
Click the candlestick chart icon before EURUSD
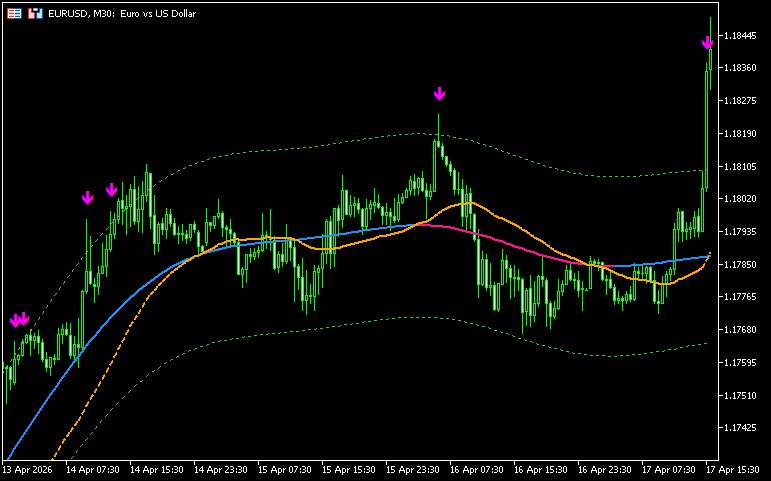pos(35,14)
